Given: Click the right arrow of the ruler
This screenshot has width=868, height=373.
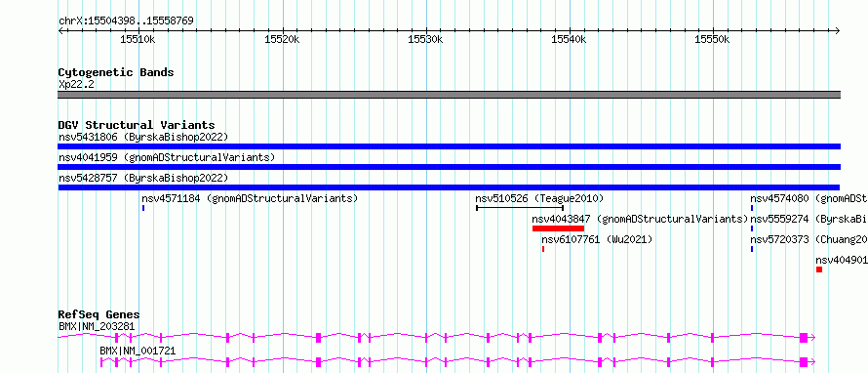Looking at the screenshot, I should click(838, 30).
